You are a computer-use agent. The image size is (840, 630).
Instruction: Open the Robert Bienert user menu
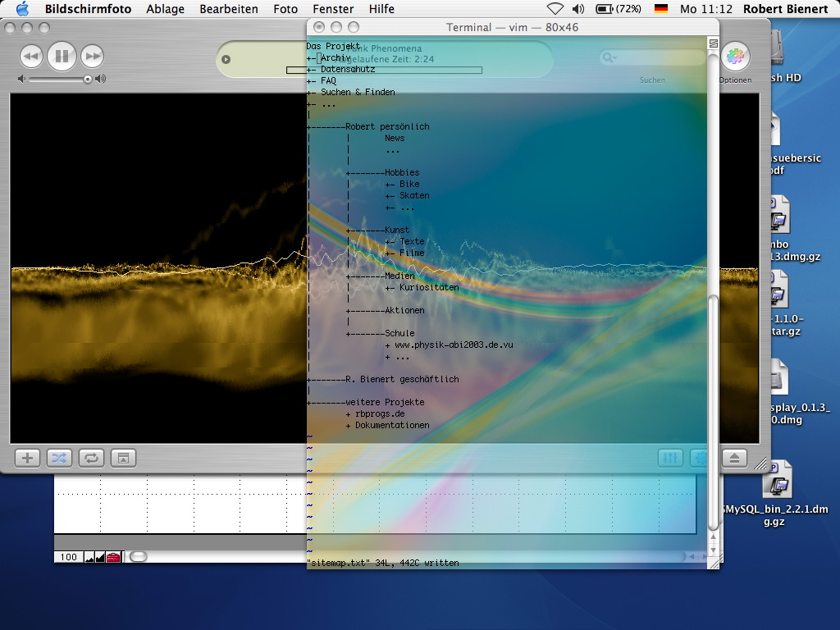[785, 8]
